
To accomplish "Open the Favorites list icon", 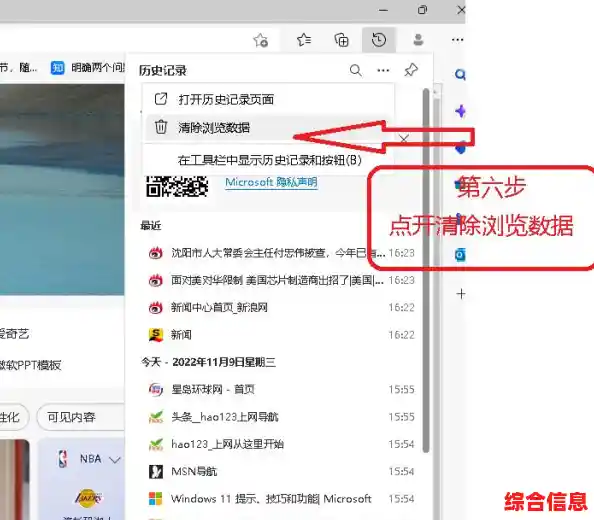I will pyautogui.click(x=304, y=40).
